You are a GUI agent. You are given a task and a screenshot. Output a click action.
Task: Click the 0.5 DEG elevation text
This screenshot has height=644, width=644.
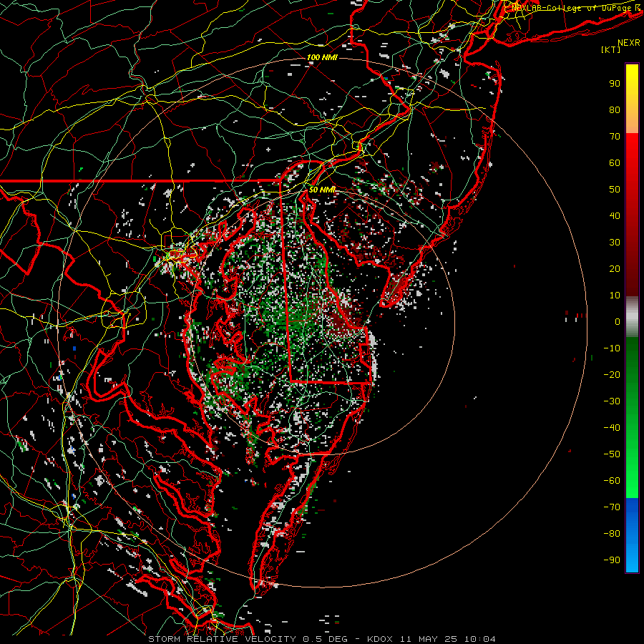(x=326, y=639)
